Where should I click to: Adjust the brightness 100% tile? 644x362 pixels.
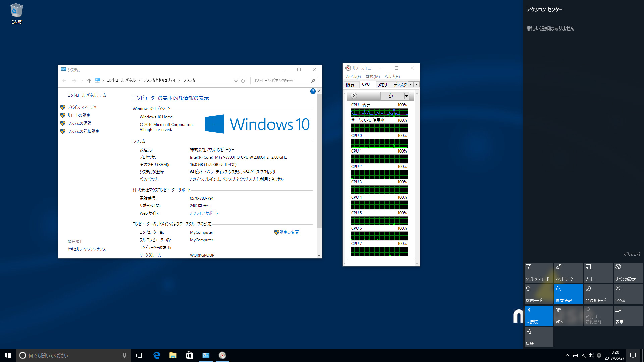tap(628, 294)
